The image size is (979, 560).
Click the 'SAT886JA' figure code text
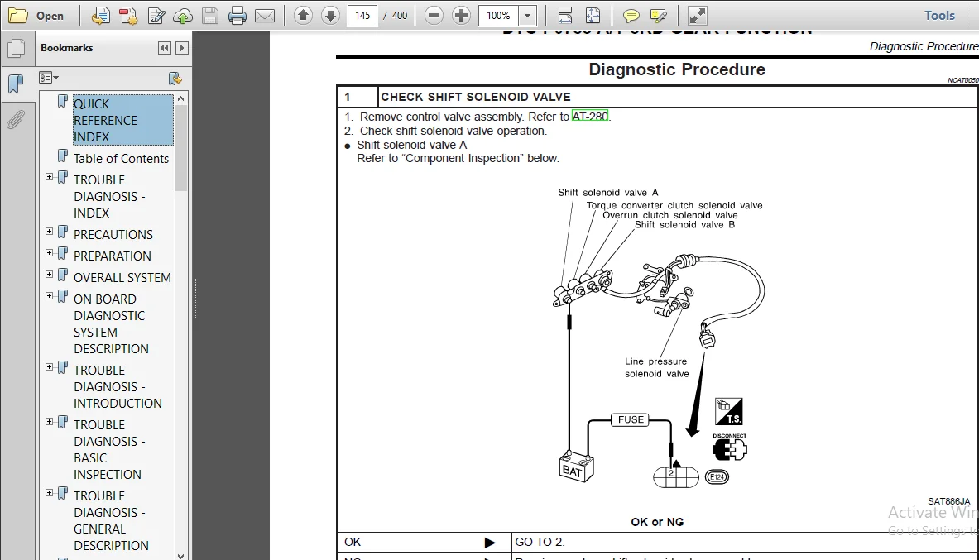click(949, 501)
